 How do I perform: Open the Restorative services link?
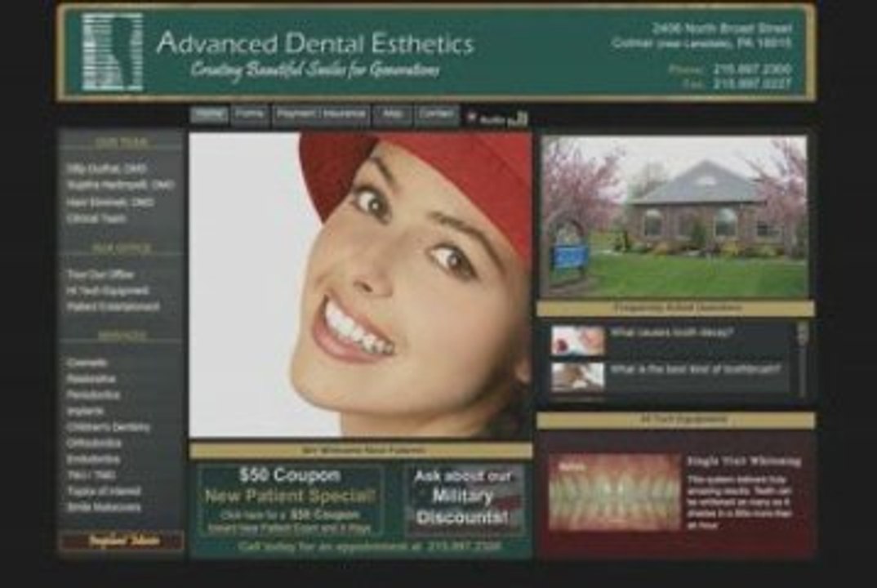(91, 379)
